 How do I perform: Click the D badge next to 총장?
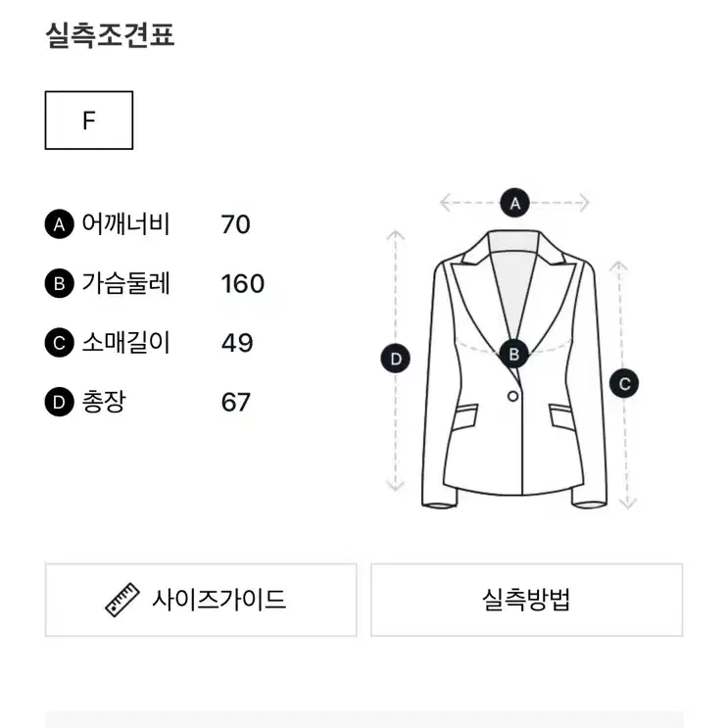point(59,402)
